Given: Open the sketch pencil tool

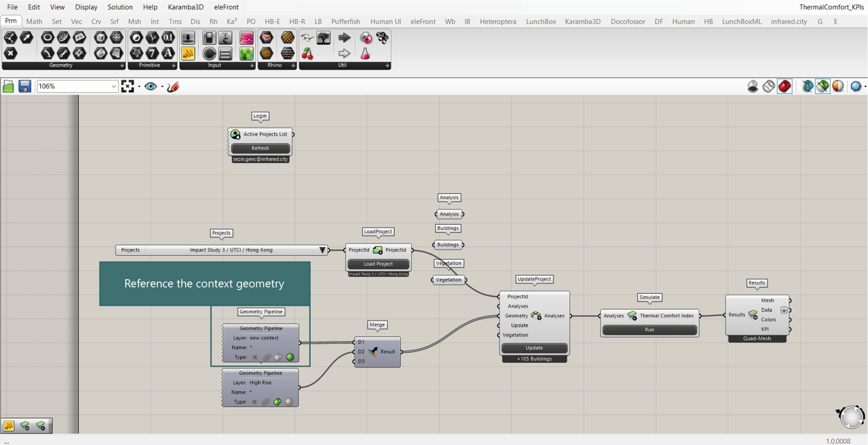Looking at the screenshot, I should pyautogui.click(x=173, y=86).
